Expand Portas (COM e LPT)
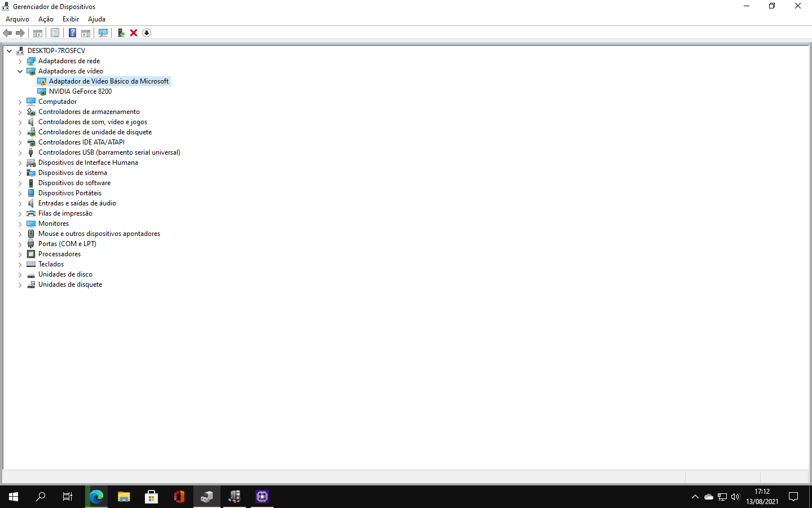This screenshot has width=812, height=508. tap(20, 244)
